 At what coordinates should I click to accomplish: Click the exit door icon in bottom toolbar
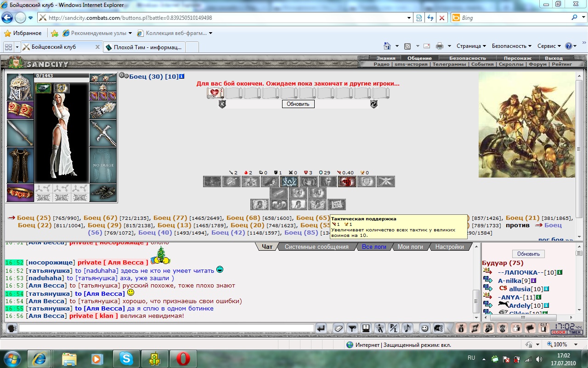pos(544,328)
